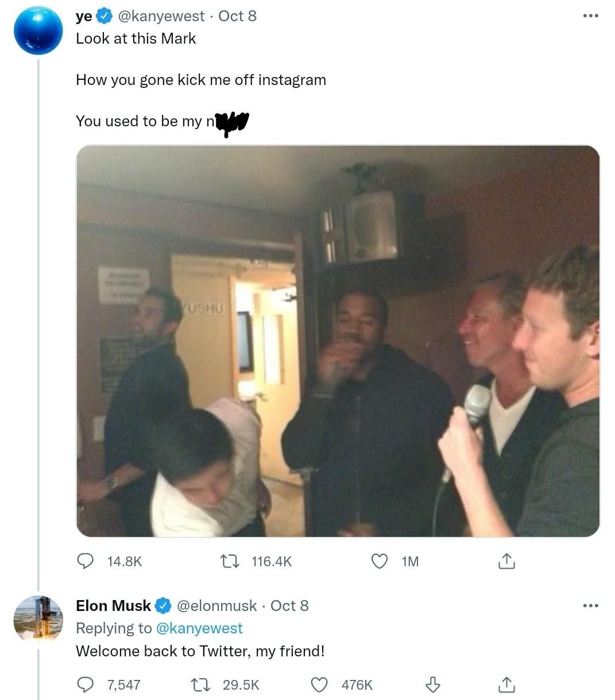Share ye's tweet via share icon
The image size is (615, 700).
[x=506, y=560]
